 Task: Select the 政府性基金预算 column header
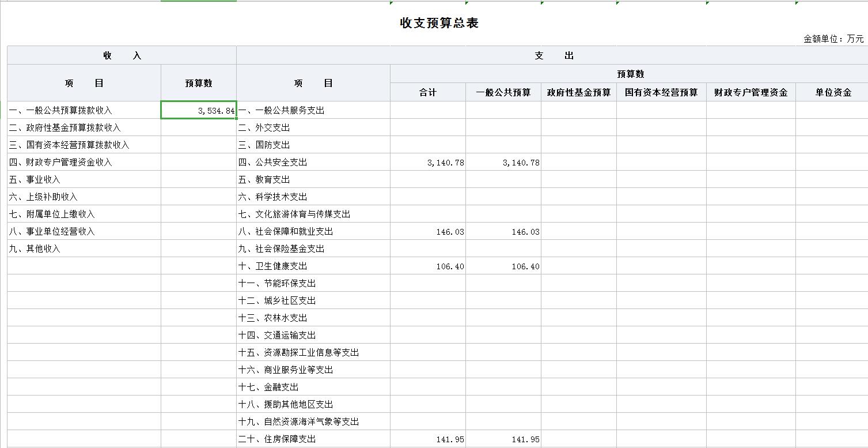tap(578, 92)
